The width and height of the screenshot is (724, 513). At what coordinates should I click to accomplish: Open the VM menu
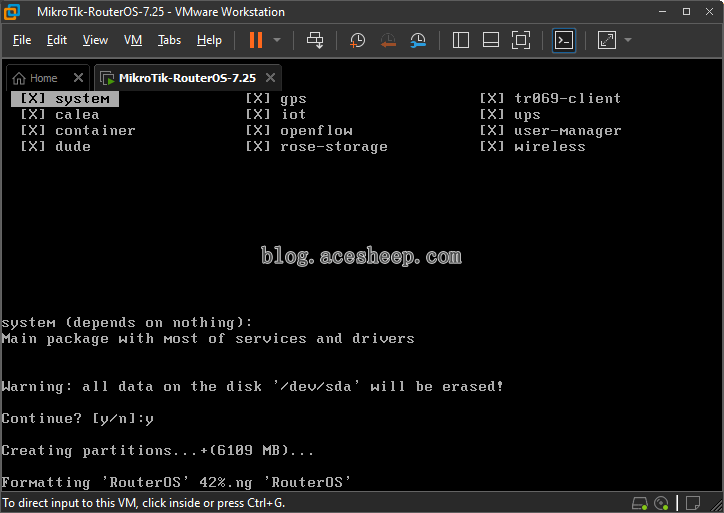click(133, 40)
